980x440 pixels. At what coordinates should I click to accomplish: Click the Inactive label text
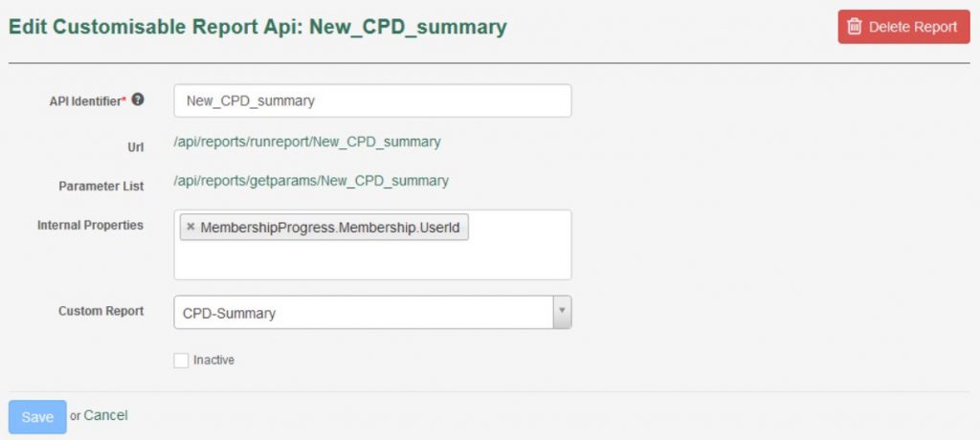point(213,361)
